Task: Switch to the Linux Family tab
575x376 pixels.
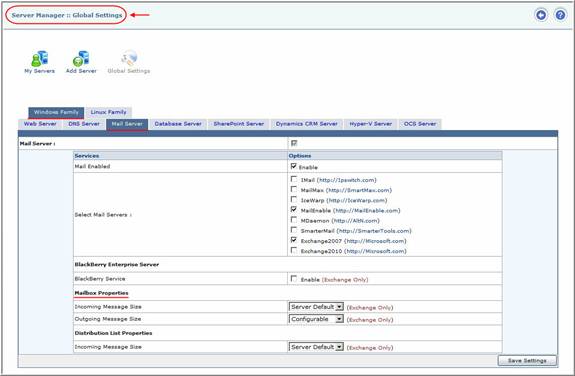Action: 109,112
